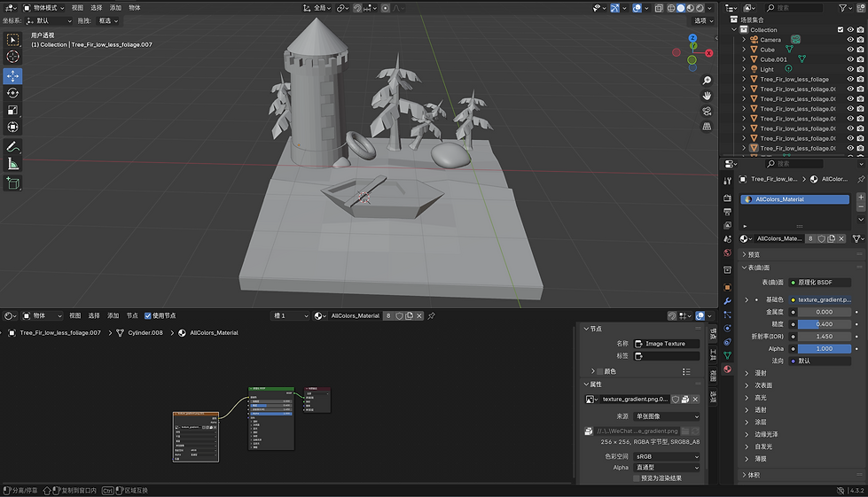Screen dimensions: 868x497
Task: Open the Tool properties tab
Action: click(727, 181)
